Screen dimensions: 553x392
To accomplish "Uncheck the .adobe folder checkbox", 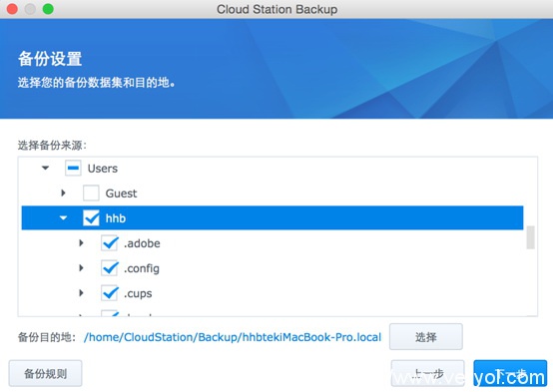I will (x=110, y=243).
